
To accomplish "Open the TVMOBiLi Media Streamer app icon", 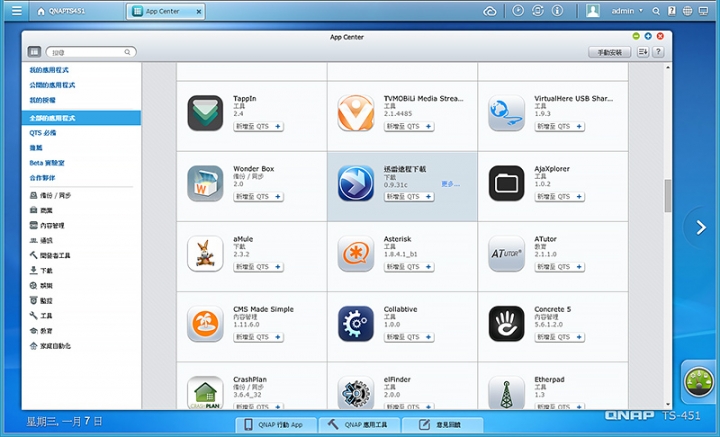I will [x=355, y=113].
